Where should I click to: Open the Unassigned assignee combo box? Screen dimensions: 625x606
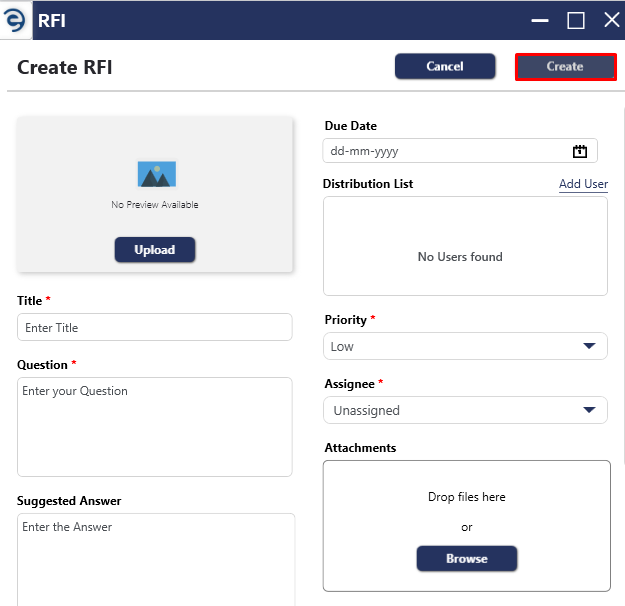click(465, 410)
